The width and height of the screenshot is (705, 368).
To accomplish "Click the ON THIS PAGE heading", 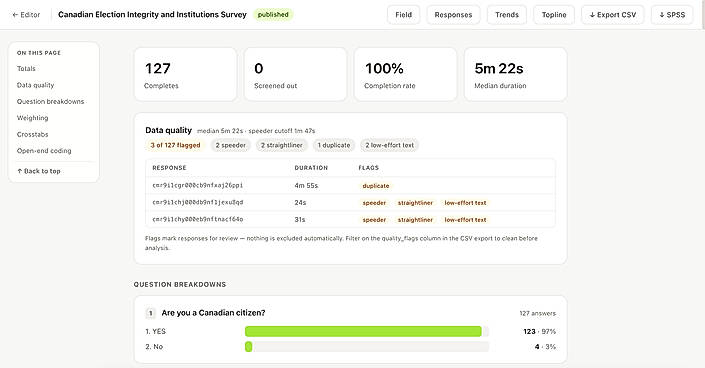I will (x=39, y=53).
